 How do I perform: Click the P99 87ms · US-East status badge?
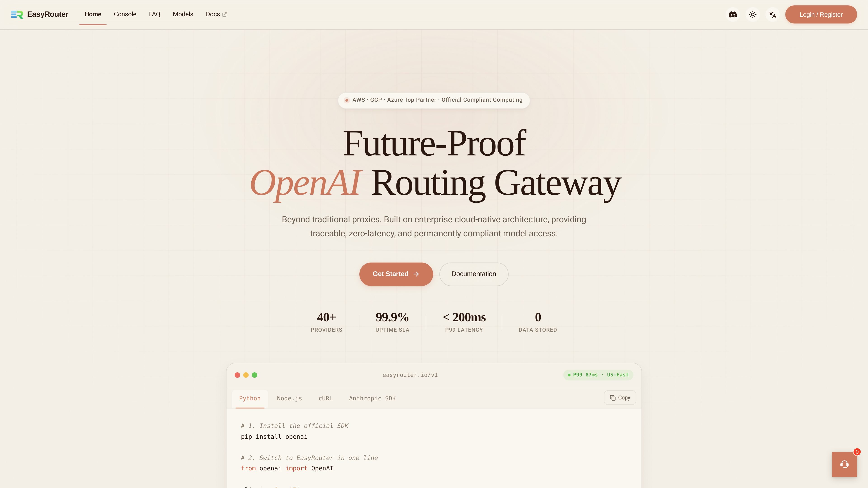point(598,375)
